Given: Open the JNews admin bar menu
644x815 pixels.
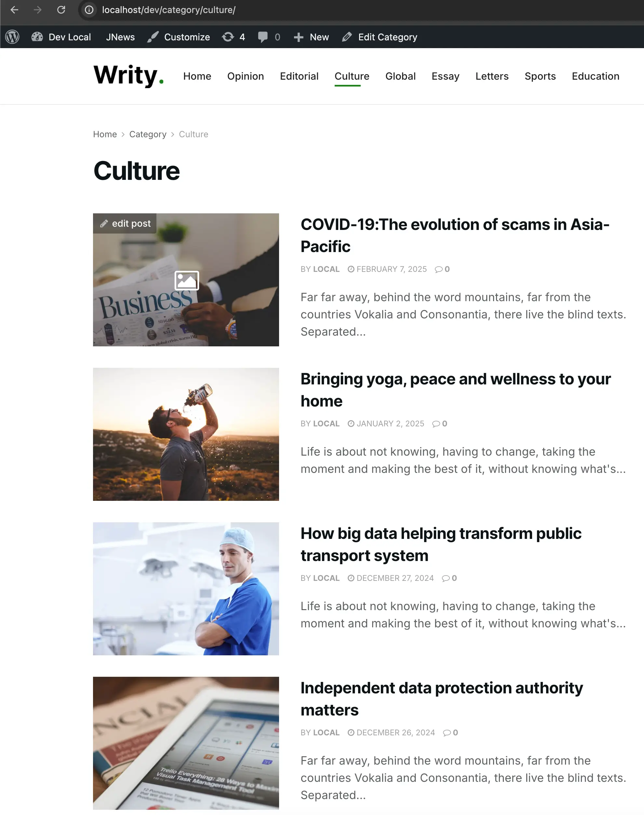Looking at the screenshot, I should [x=120, y=37].
